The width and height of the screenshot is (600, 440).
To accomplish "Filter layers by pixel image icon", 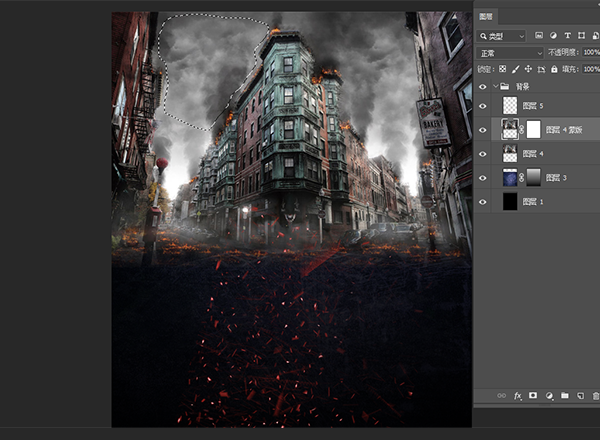I will (541, 35).
